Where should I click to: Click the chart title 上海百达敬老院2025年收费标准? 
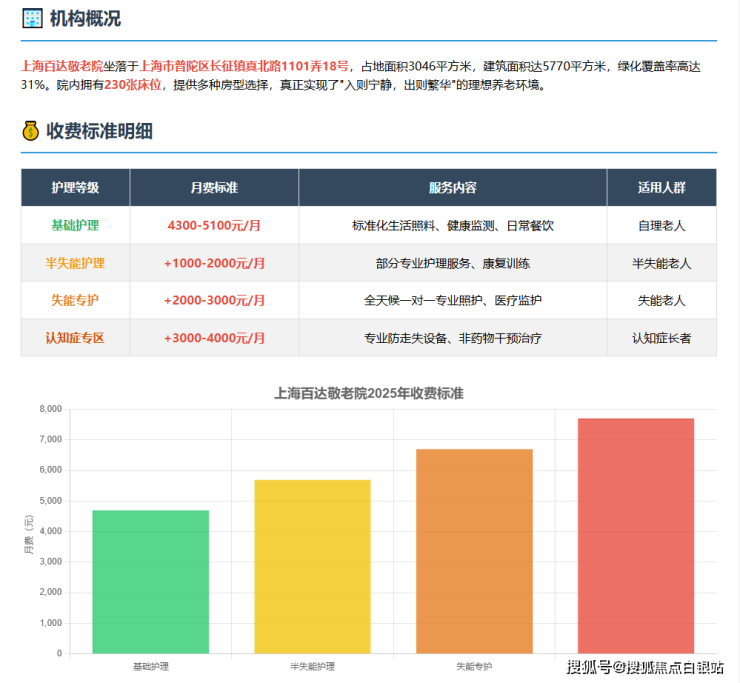[x=369, y=394]
